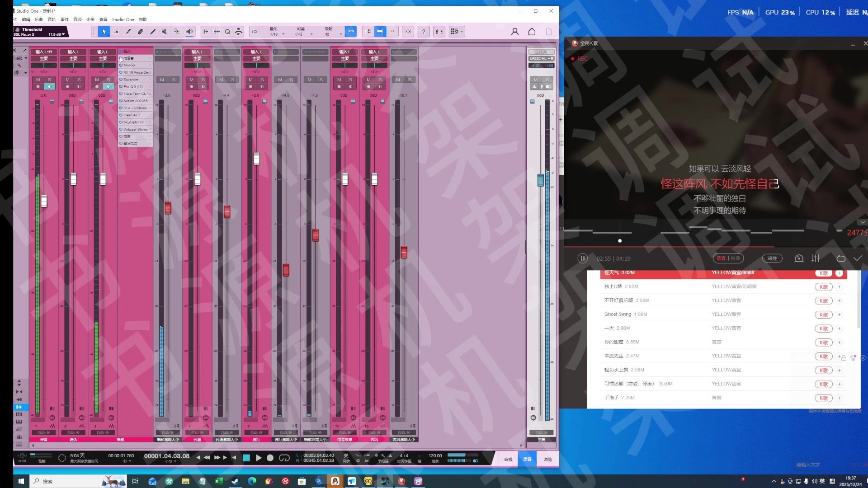Open the mixer tuning icon in 全民K歌
868x488 pixels.
(816, 258)
